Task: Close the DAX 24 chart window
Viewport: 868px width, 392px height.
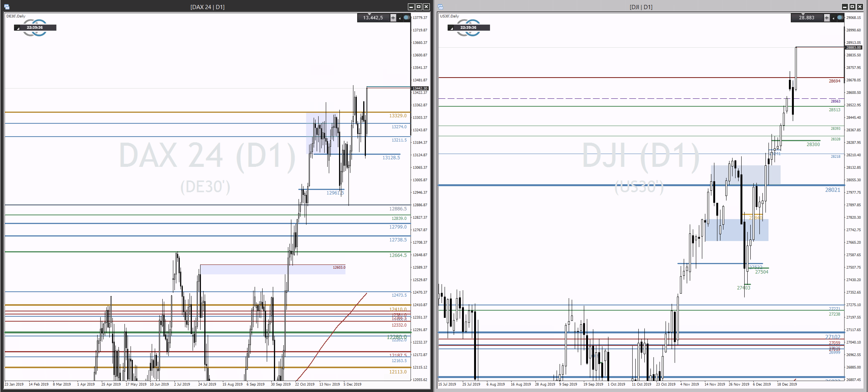Action: [426, 7]
